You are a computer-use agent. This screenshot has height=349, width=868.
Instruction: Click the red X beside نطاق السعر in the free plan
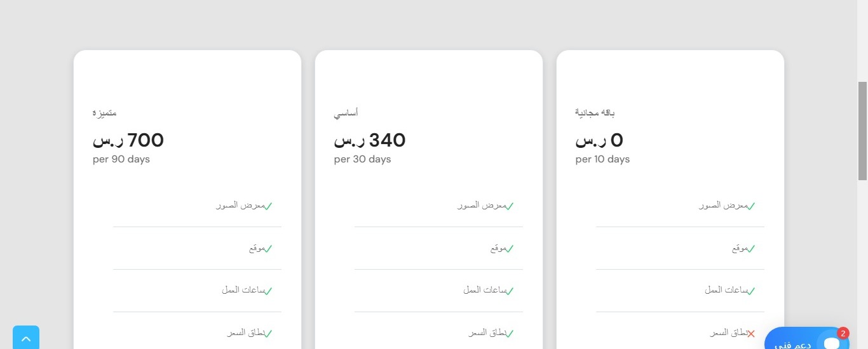751,334
